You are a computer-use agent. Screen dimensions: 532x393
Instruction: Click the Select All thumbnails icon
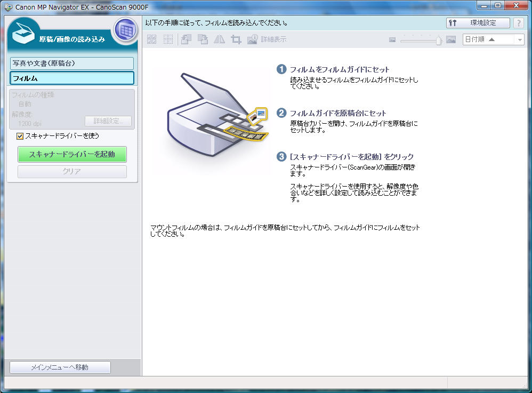coord(152,39)
